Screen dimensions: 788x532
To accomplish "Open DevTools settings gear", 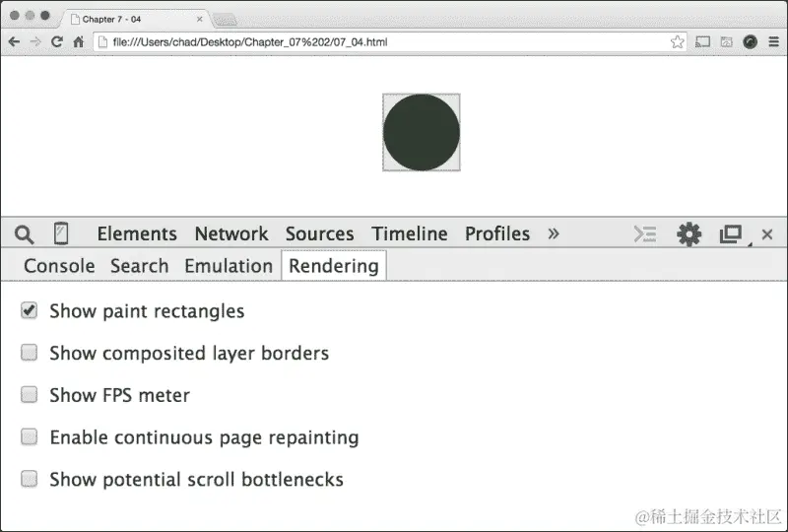I will 689,234.
